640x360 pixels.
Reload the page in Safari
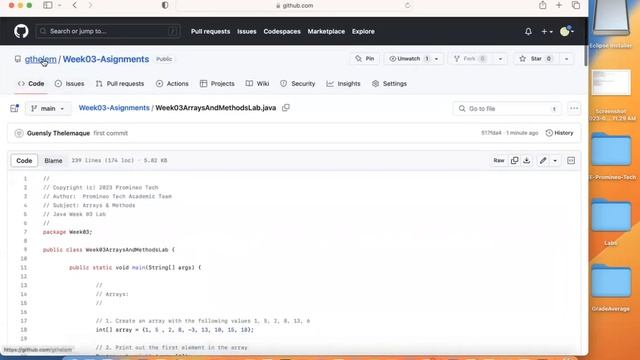407,5
